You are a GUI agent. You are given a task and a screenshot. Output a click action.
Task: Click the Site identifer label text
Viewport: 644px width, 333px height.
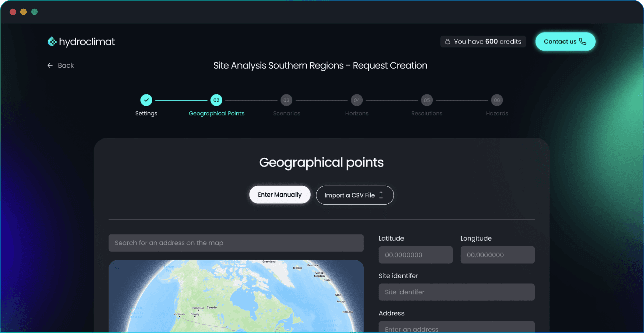click(398, 276)
